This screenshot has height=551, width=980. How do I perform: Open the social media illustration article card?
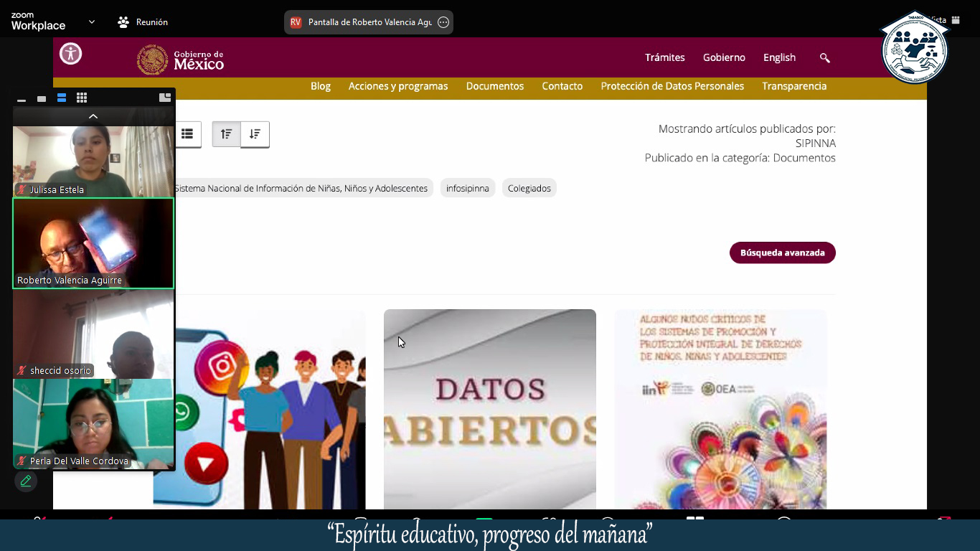click(270, 409)
